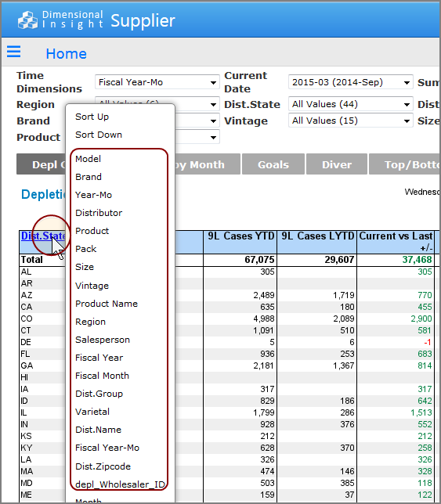Click the Dist.State column header link

pyautogui.click(x=43, y=236)
